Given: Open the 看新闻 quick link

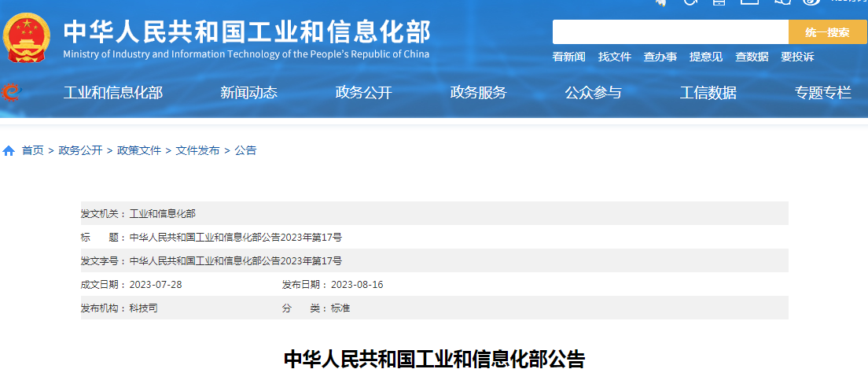Looking at the screenshot, I should 568,57.
